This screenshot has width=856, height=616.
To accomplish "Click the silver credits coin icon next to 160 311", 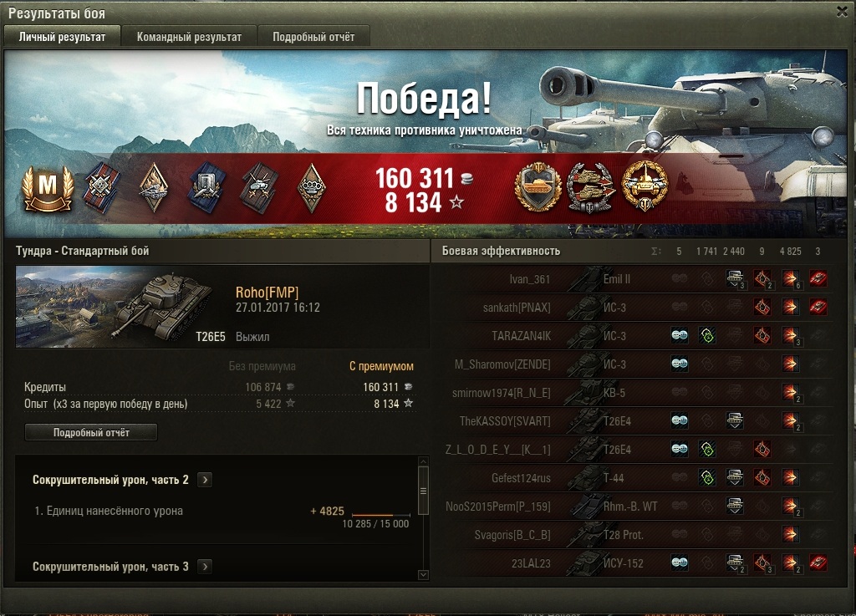I will pyautogui.click(x=467, y=178).
